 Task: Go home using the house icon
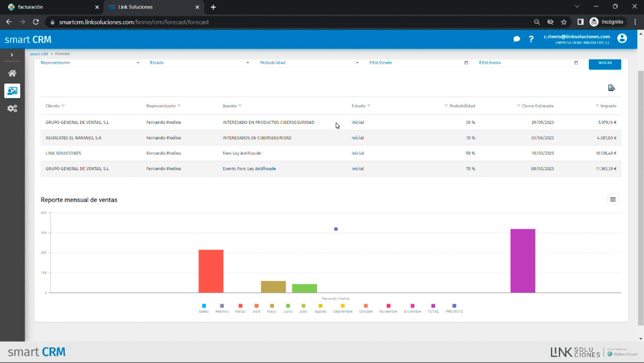12,73
